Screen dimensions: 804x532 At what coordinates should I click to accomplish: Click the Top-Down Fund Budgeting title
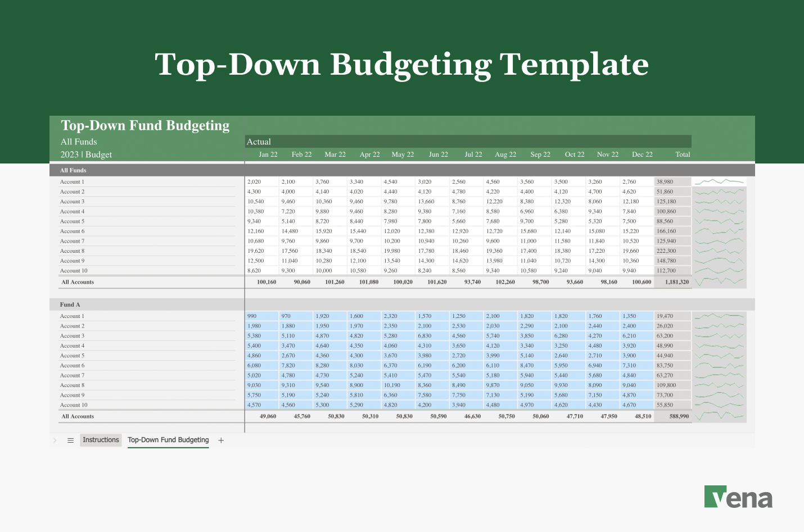pos(145,125)
